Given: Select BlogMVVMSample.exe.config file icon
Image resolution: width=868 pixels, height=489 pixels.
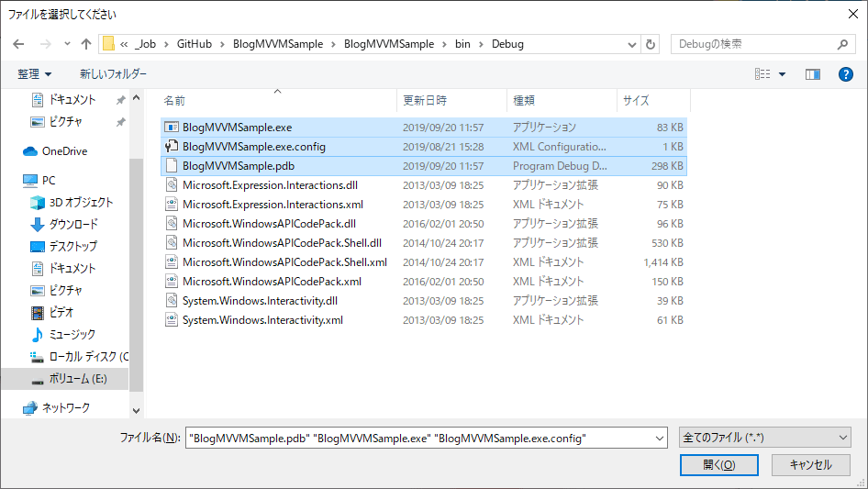Looking at the screenshot, I should (x=172, y=147).
